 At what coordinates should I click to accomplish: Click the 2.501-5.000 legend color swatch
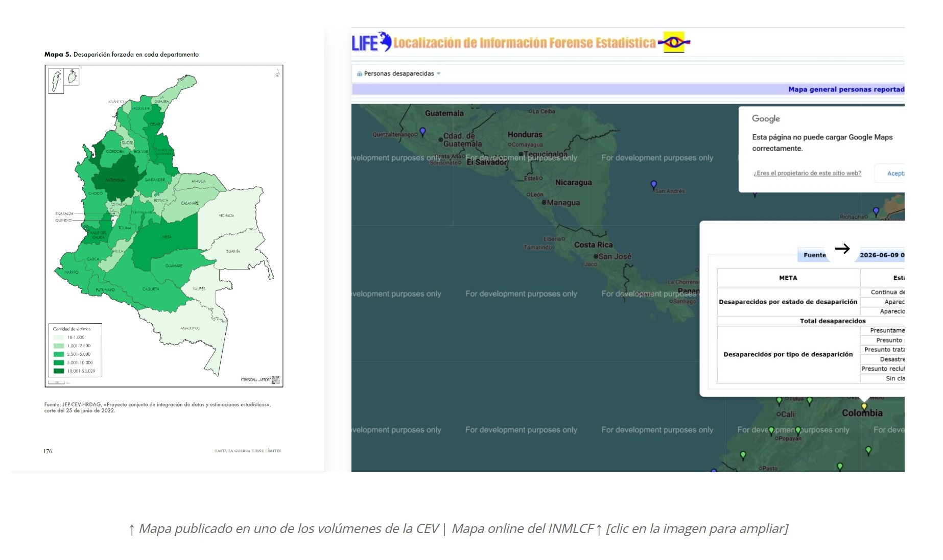tap(59, 354)
